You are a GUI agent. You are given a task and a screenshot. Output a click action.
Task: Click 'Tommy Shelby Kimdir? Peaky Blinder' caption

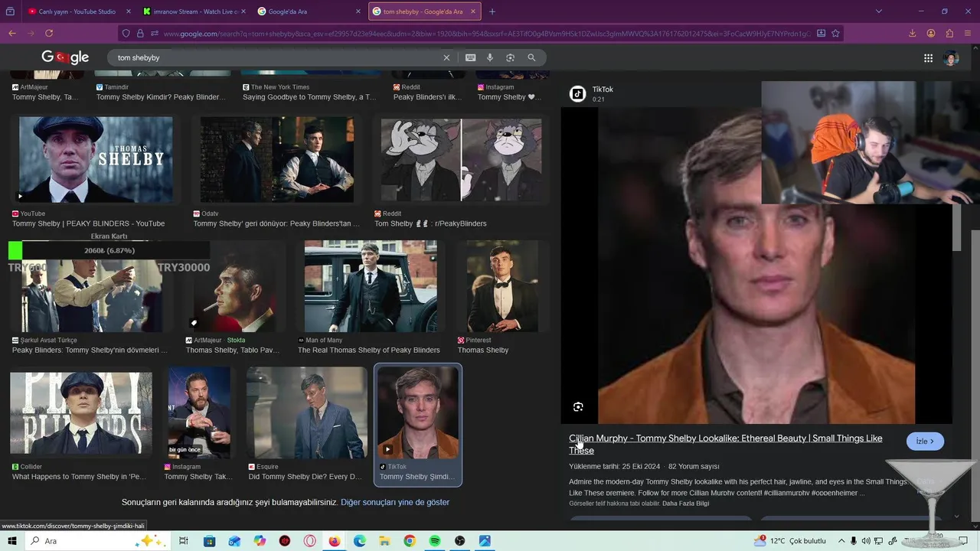[161, 97]
